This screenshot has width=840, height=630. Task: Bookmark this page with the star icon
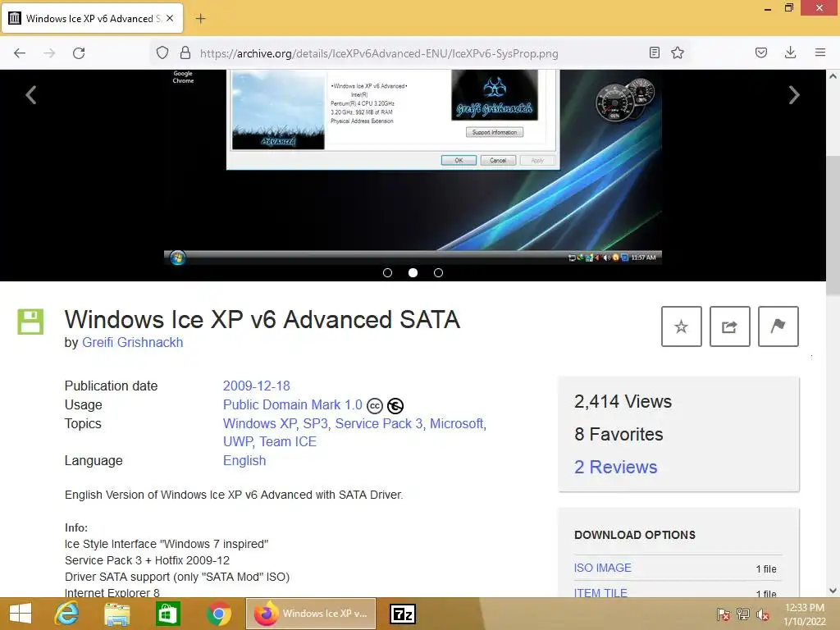[678, 52]
